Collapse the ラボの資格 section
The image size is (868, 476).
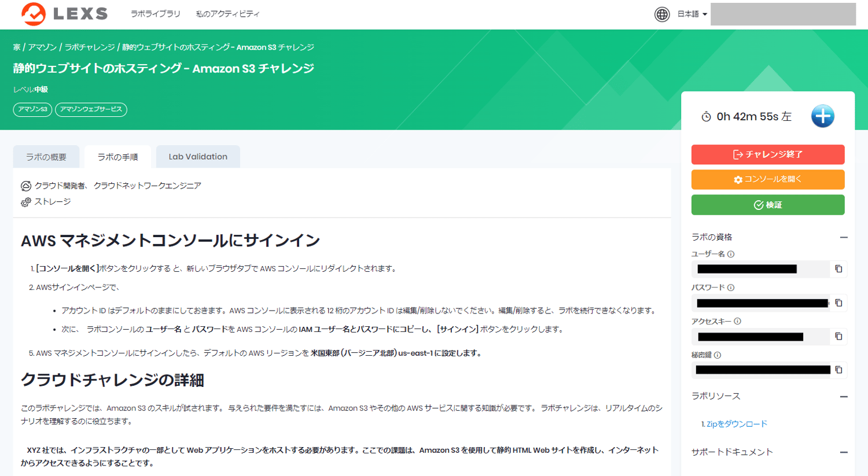tap(844, 237)
